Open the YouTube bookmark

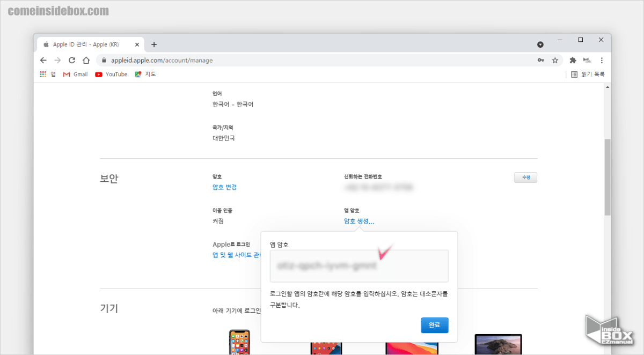point(111,74)
